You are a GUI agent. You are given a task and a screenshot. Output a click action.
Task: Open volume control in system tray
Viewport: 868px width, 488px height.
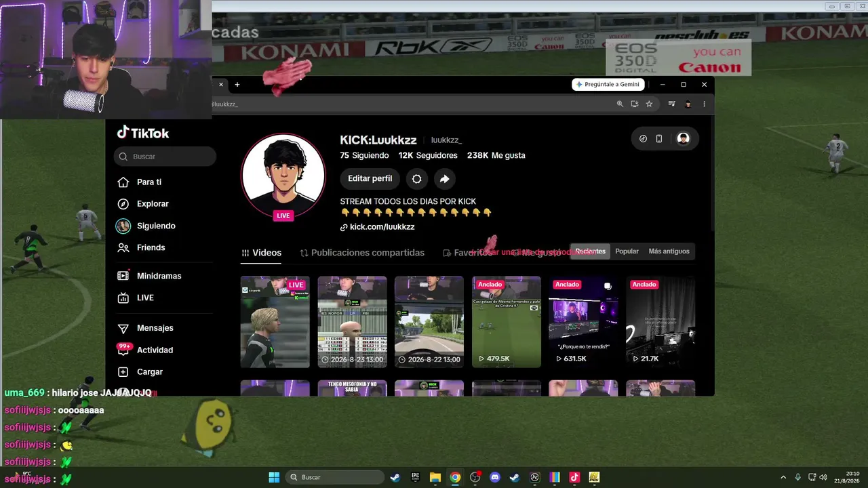823,477
